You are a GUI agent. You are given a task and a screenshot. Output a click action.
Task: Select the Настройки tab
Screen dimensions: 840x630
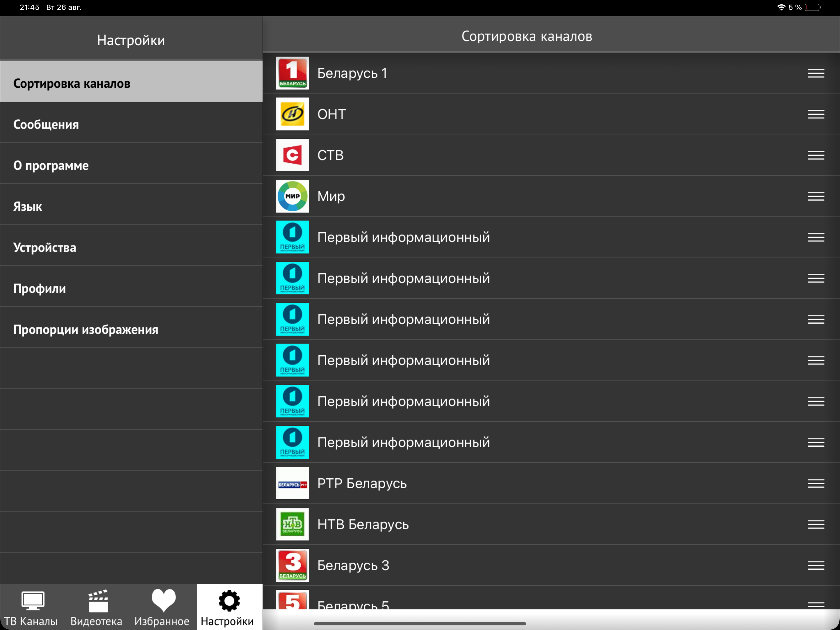[229, 607]
